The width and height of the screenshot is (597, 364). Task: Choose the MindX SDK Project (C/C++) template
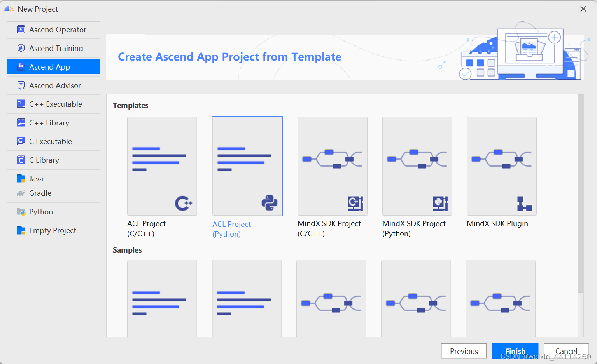tap(333, 166)
